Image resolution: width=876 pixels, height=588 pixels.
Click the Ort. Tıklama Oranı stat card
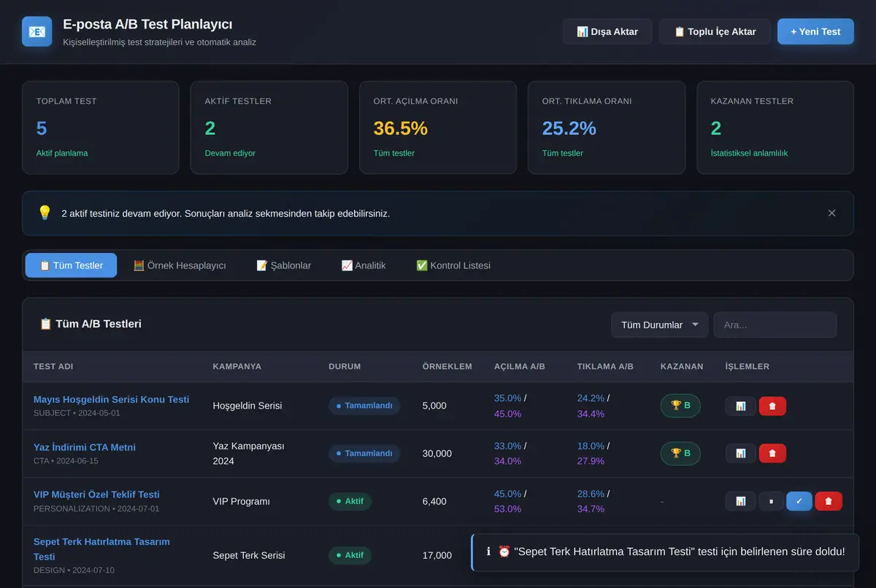pos(607,128)
